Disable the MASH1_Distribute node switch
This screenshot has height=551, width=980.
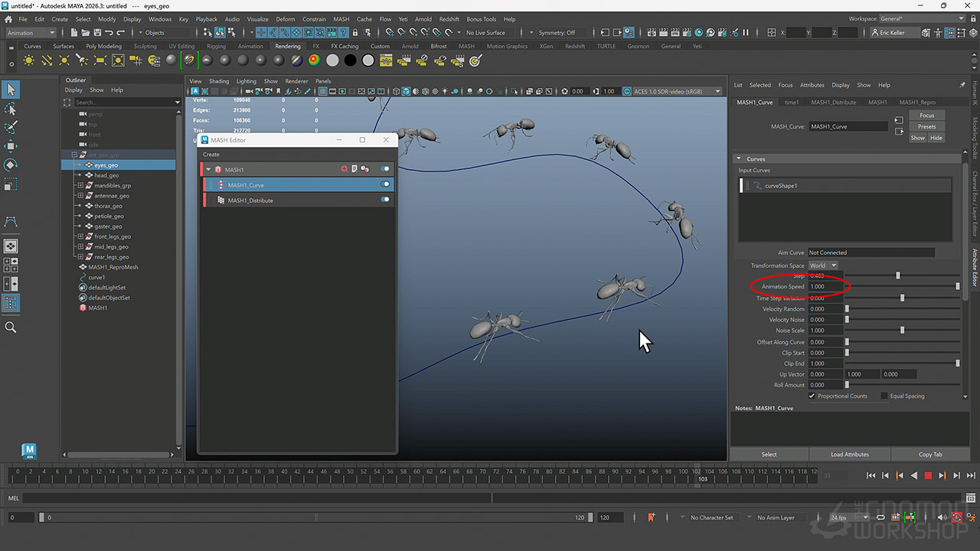point(385,200)
